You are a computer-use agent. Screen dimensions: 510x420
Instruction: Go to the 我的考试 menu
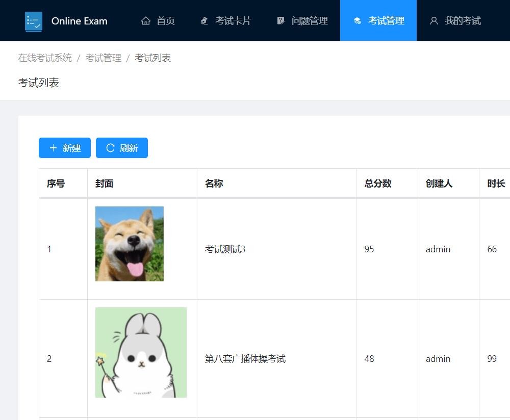[x=462, y=21]
